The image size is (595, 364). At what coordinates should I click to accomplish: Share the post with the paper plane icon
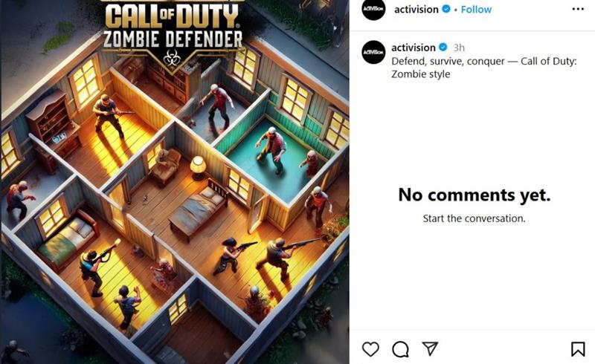coord(430,349)
